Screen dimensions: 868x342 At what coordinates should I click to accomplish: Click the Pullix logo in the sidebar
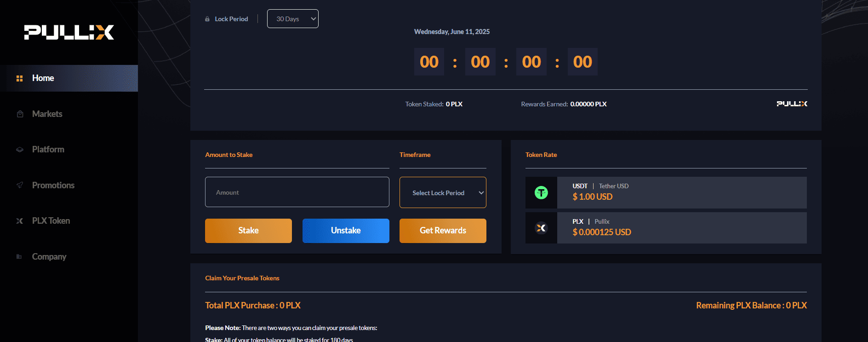tap(69, 32)
